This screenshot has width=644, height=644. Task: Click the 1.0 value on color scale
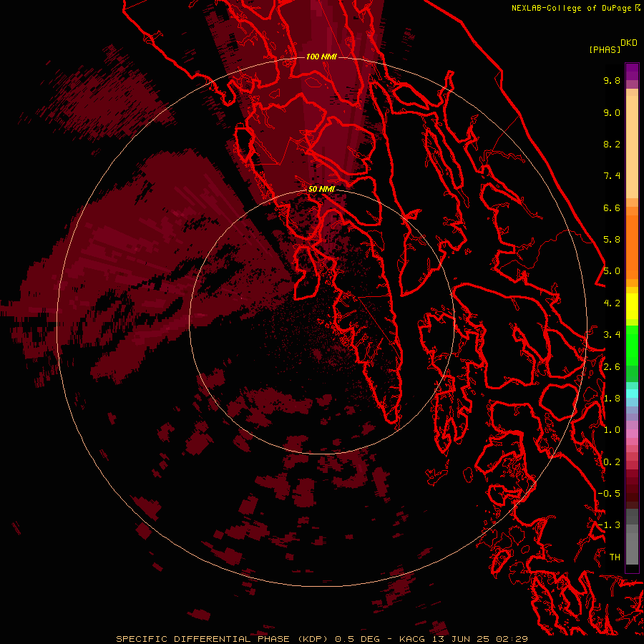[612, 430]
